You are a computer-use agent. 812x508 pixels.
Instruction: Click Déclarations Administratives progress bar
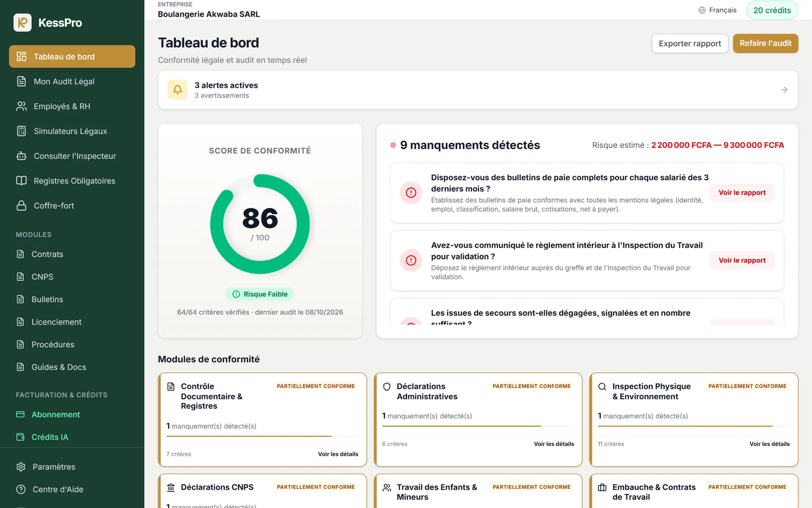pos(478,426)
